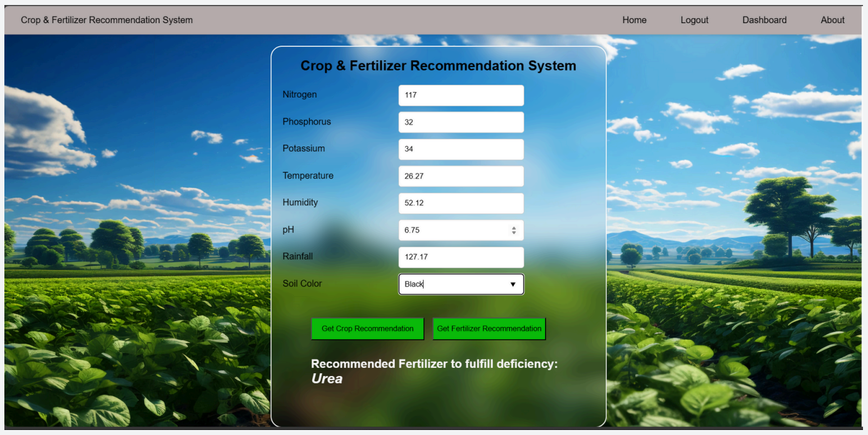Click Get Crop Recommendation button
Screen dimensions: 868x435
[367, 329]
